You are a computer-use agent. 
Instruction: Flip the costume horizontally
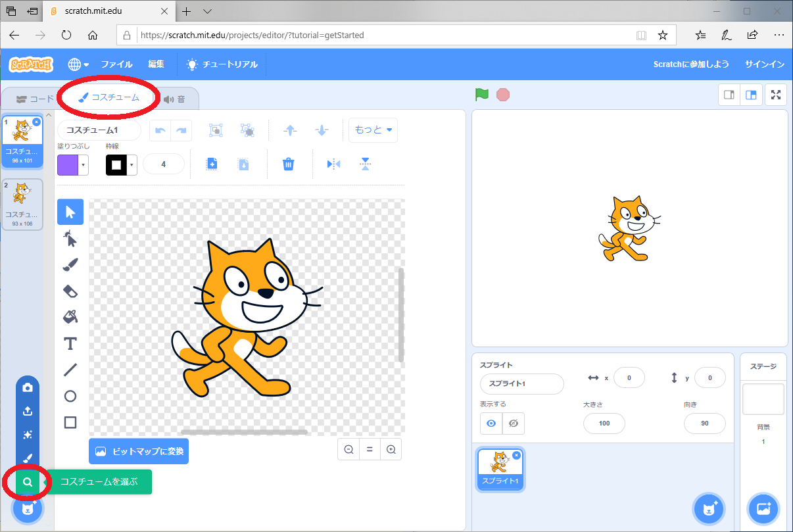point(334,164)
